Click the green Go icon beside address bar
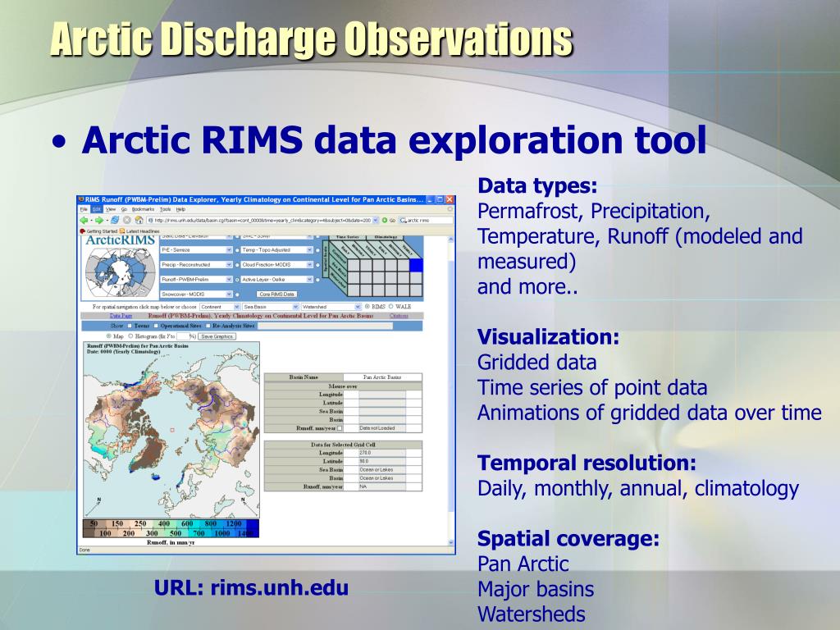Screen dimensions: 840x630 tap(385, 220)
